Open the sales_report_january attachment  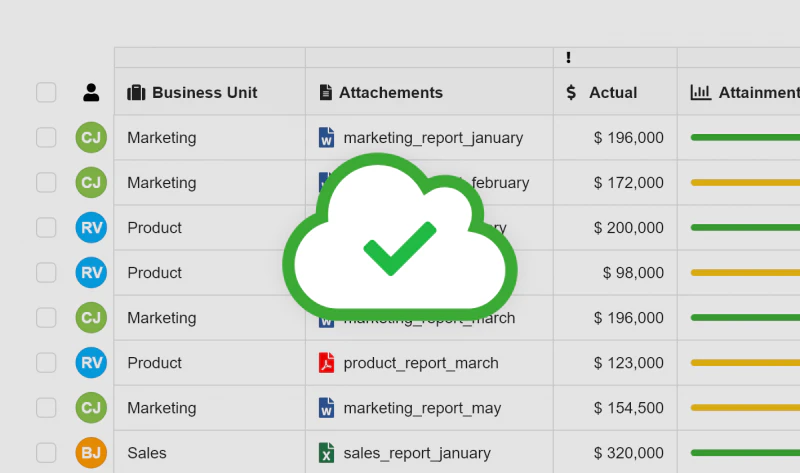click(417, 453)
